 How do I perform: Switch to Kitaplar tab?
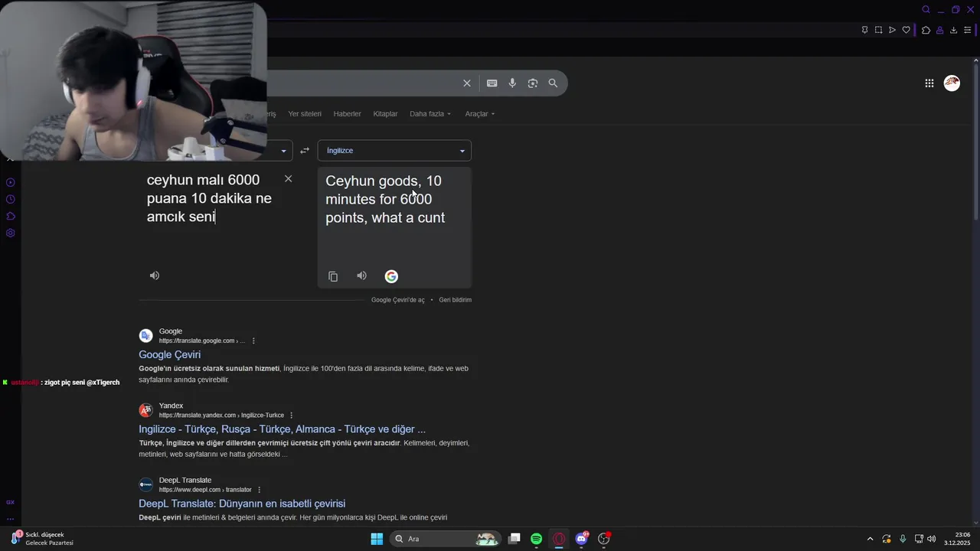click(385, 114)
